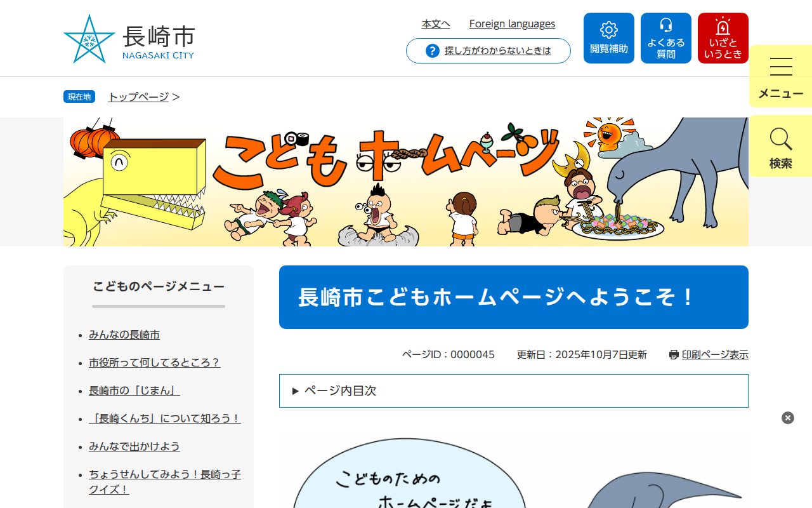Open the 閲覧補助 gear settings button
Screen dimensions: 812x508
tap(609, 38)
